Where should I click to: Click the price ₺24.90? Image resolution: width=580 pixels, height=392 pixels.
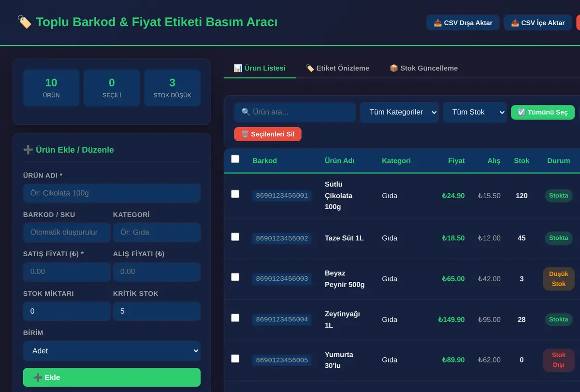click(x=453, y=196)
